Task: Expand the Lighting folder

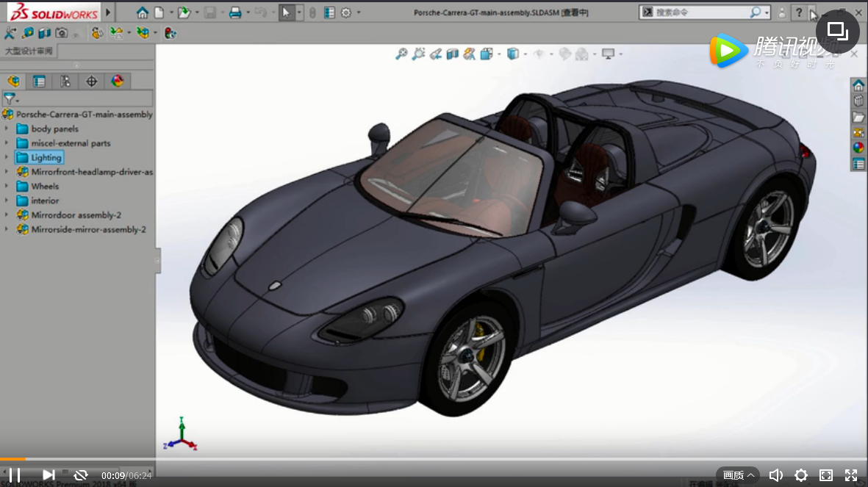Action: (x=7, y=157)
